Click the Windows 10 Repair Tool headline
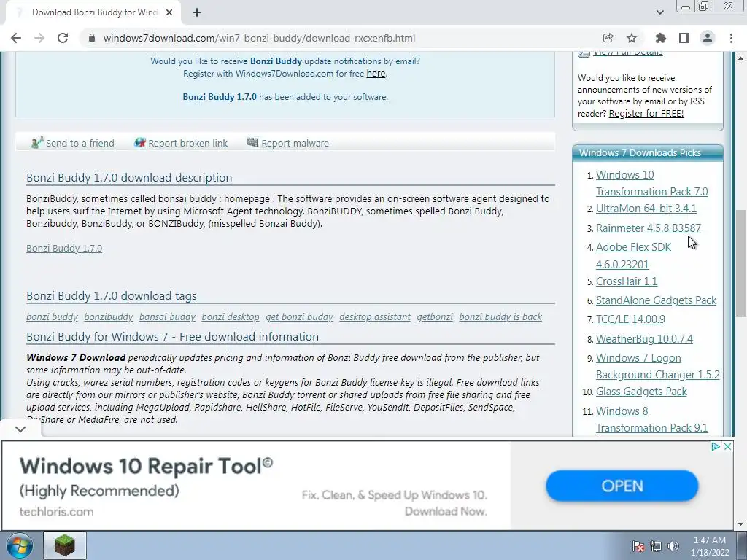The height and width of the screenshot is (560, 747). (x=146, y=466)
